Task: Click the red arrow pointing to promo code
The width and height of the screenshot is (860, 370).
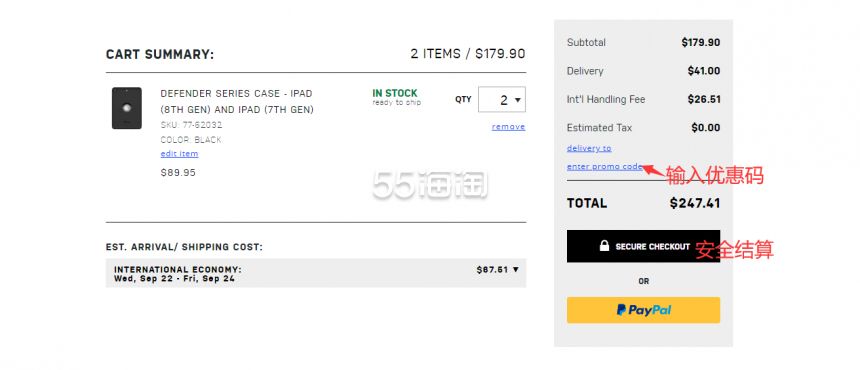Action: coord(653,169)
